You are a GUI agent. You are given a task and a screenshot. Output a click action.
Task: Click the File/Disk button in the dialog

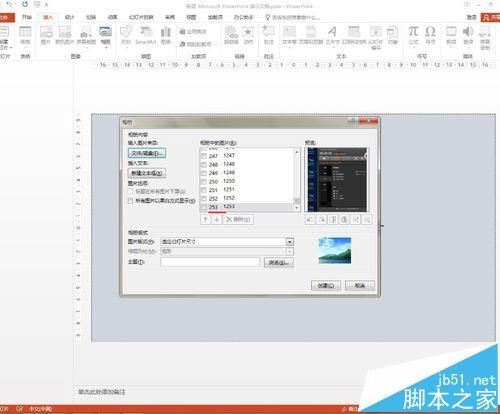147,153
